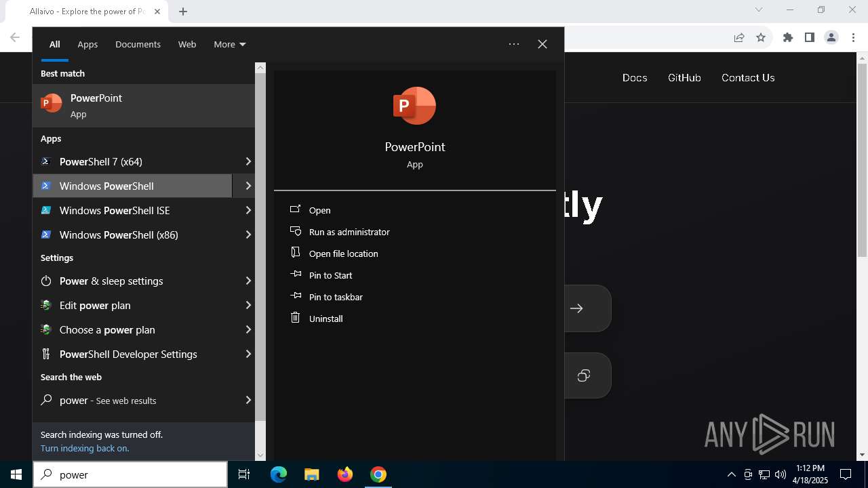This screenshot has height=488, width=868.
Task: Open Task View from the taskbar
Action: point(244,474)
